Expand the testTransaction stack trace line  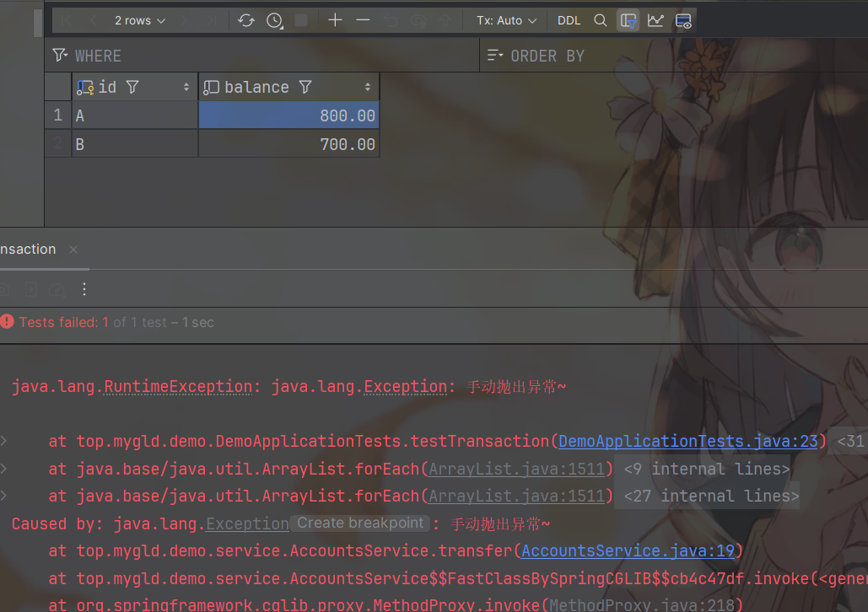pyautogui.click(x=4, y=441)
